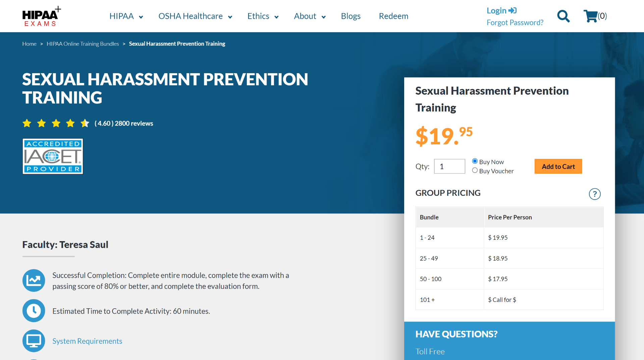This screenshot has height=360, width=644.
Task: Choose the Buy Voucher option
Action: tap(475, 170)
